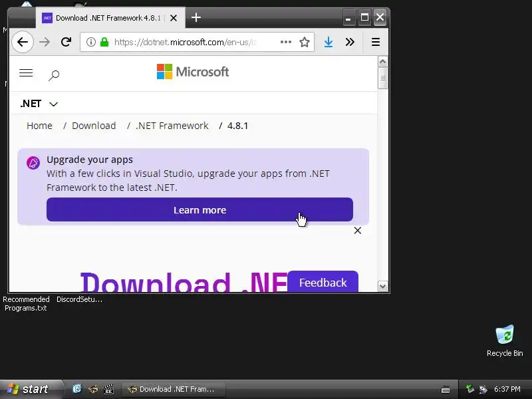Viewport: 532px width, 399px height.
Task: Open the browser hamburger menu
Action: (375, 42)
